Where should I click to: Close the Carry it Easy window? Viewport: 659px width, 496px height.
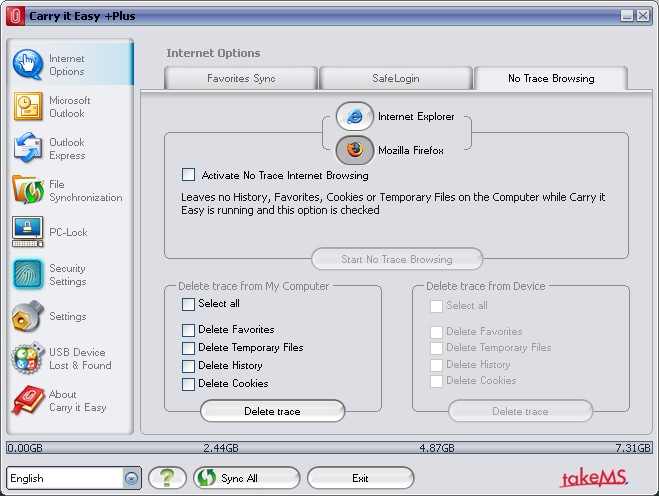click(x=643, y=16)
